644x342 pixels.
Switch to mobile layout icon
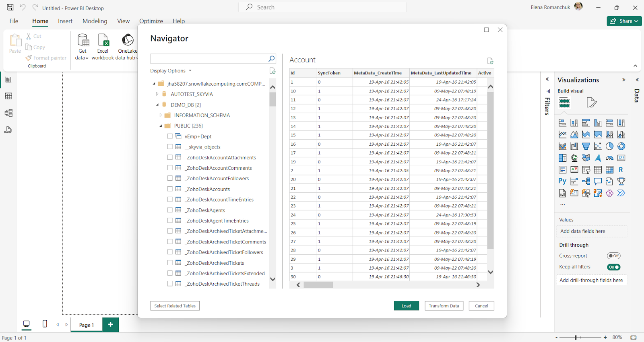coord(45,324)
